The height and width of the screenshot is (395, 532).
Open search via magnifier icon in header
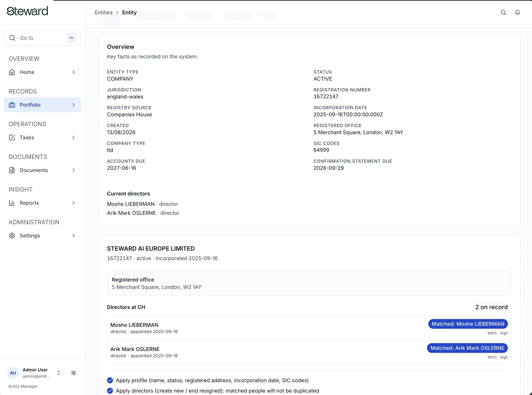pyautogui.click(x=503, y=12)
